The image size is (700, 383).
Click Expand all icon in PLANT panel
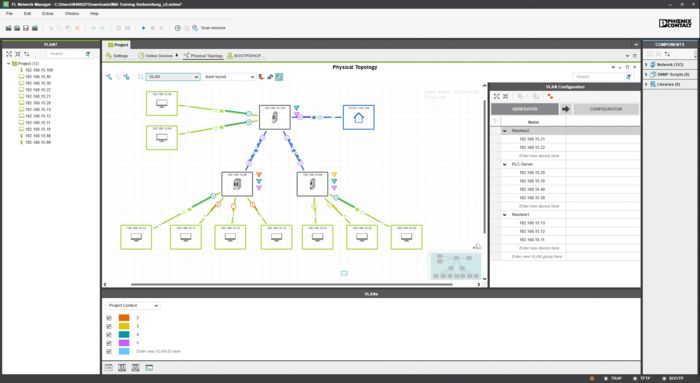point(9,54)
